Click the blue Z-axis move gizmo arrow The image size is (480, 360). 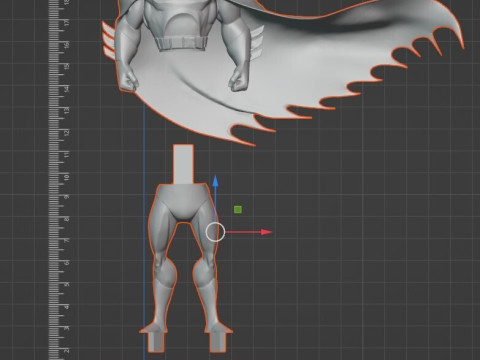point(215,180)
